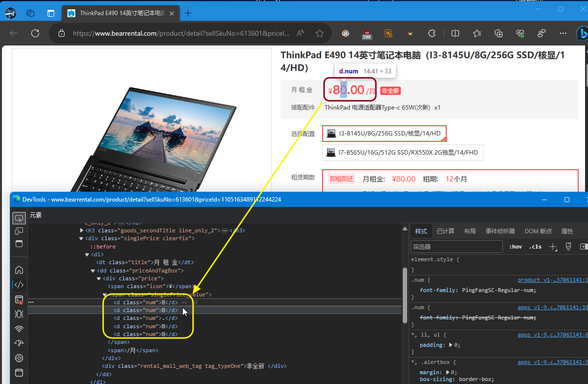Click the browser back arrow
Screen dimensions: 588x384
pos(14,33)
